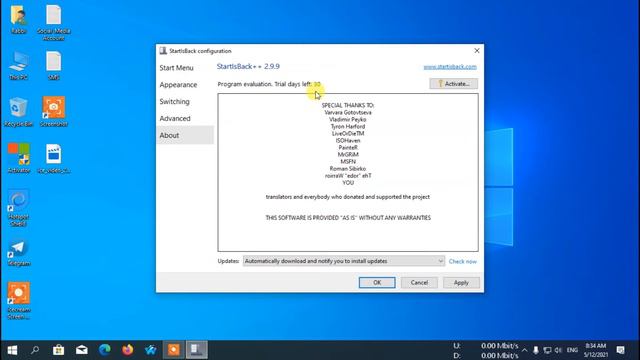
Task: Switch to the Appearance tab
Action: [x=178, y=85]
